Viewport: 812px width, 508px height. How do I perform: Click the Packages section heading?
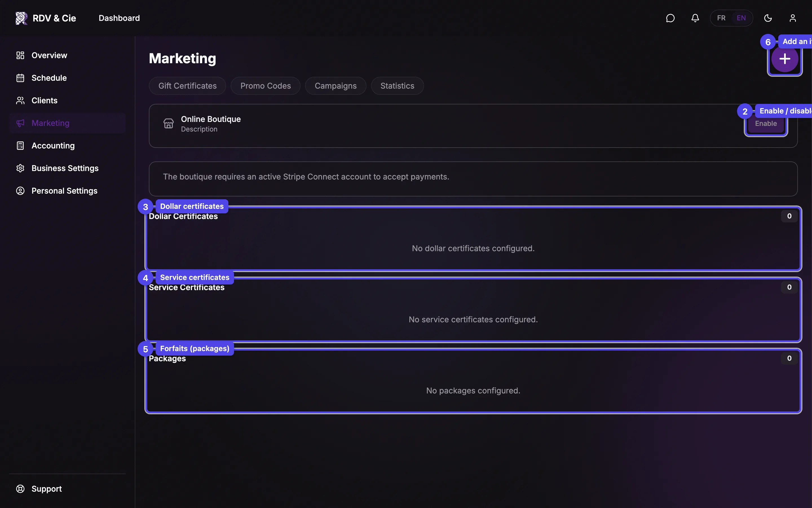(167, 359)
